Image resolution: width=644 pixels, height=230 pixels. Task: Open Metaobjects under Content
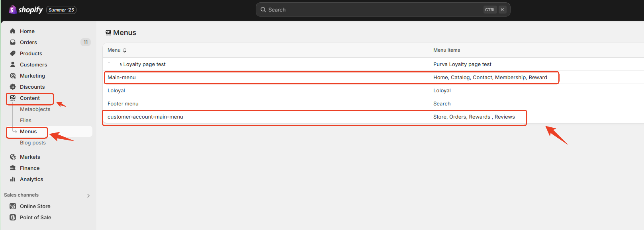(35, 109)
